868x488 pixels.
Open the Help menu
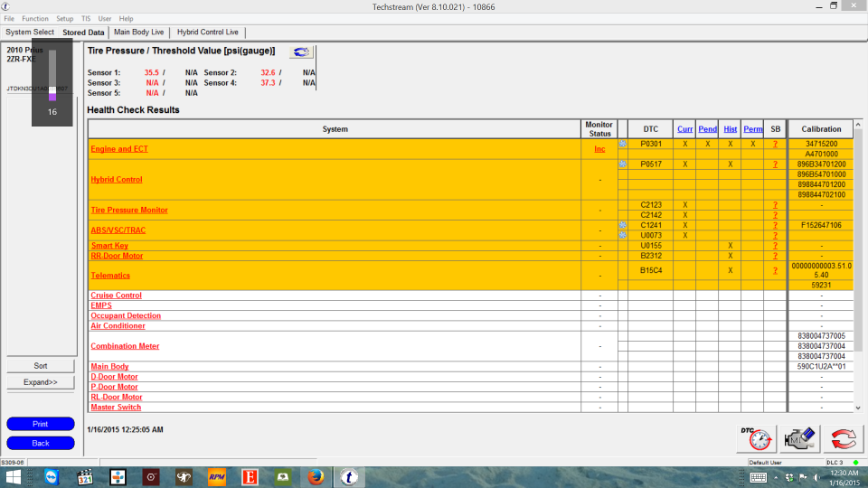pos(127,18)
